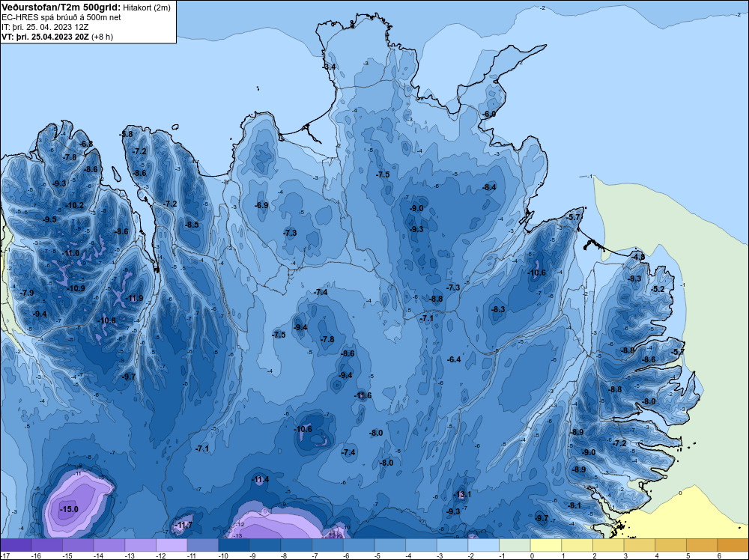Click the '-11.9' temperature label
The image size is (749, 560).
[x=134, y=299]
